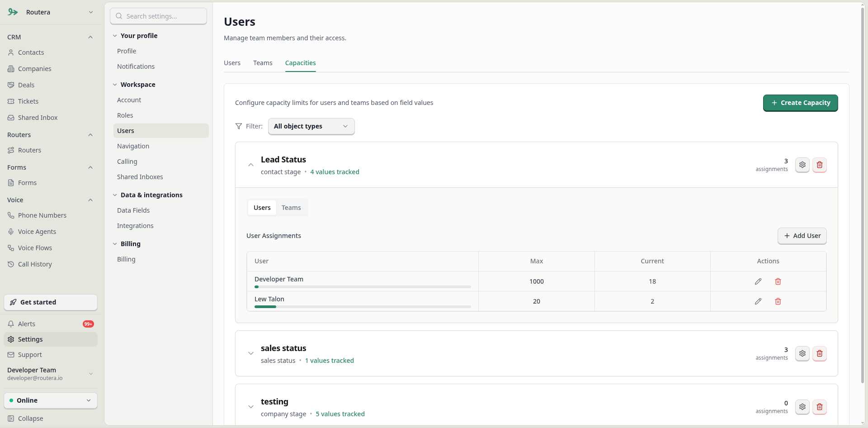The width and height of the screenshot is (868, 428).
Task: Open testing capacity settings gear
Action: point(802,407)
